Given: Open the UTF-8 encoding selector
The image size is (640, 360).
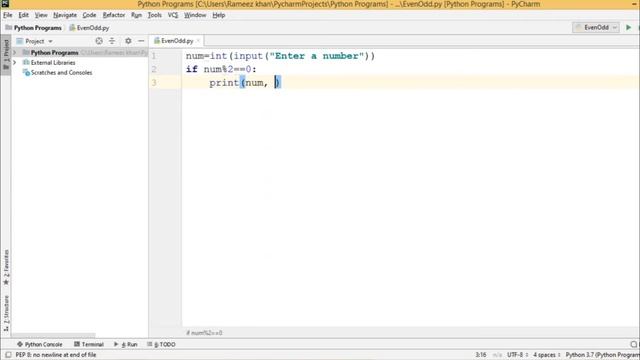Looking at the screenshot, I should pyautogui.click(x=517, y=355).
